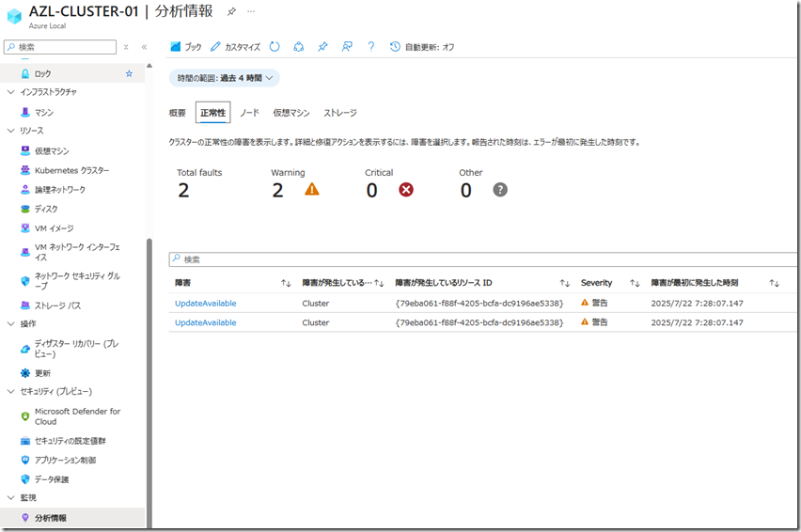Sort by 障害が発生しているリソース ID column arrows
This screenshot has height=532, width=801.
(x=564, y=283)
